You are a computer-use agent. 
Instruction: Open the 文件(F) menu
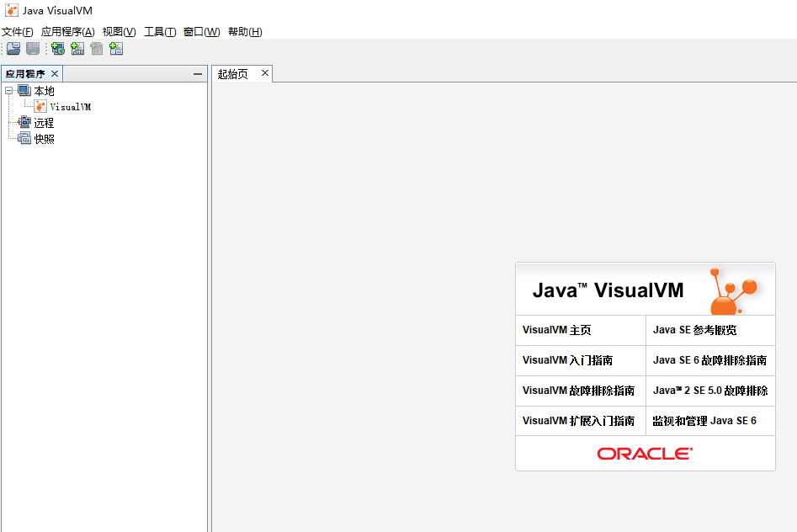click(18, 32)
